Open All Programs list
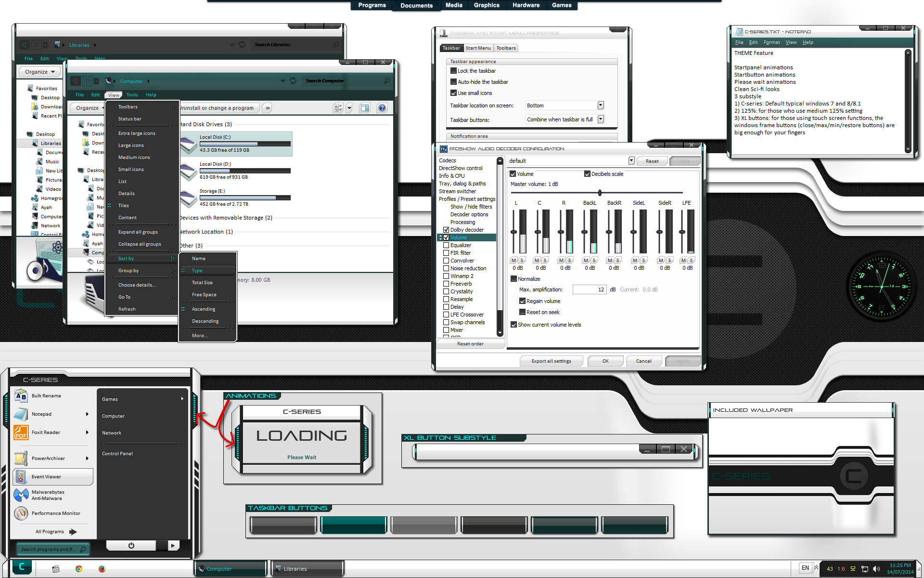The height and width of the screenshot is (578, 924). coord(56,532)
